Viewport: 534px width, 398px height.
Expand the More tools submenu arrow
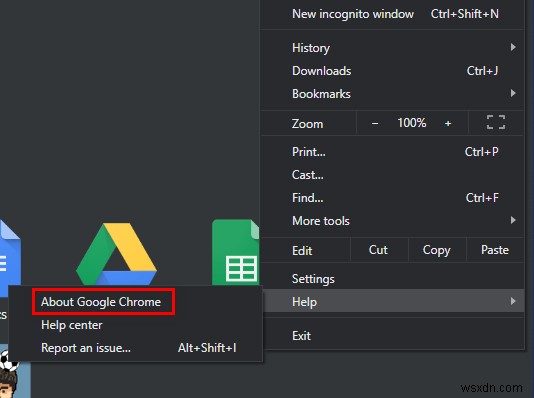click(513, 220)
